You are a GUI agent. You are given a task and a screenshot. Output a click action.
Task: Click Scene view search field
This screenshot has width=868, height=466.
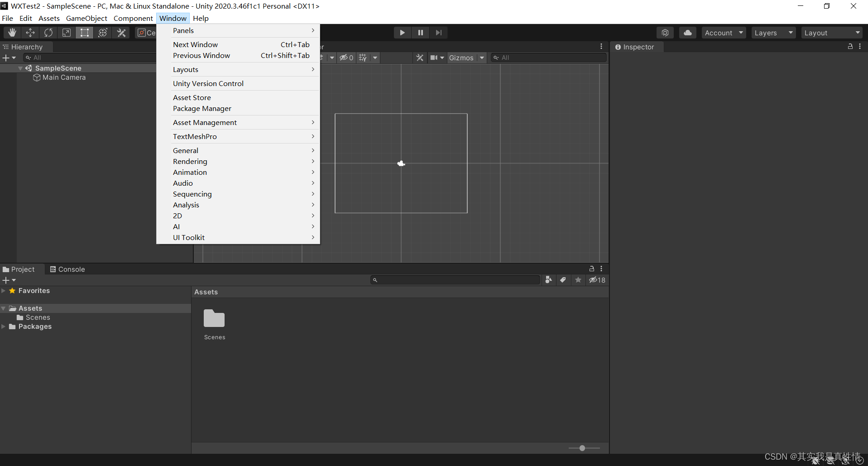pos(549,58)
